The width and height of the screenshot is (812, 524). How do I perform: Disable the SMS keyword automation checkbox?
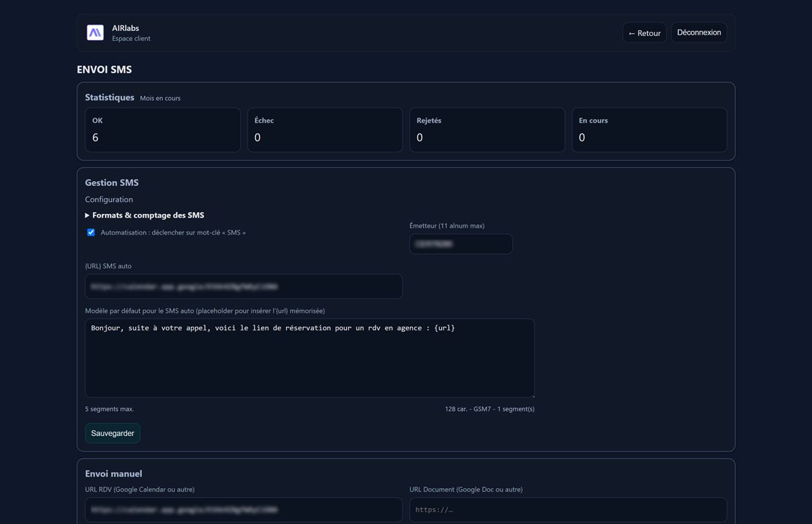[91, 232]
